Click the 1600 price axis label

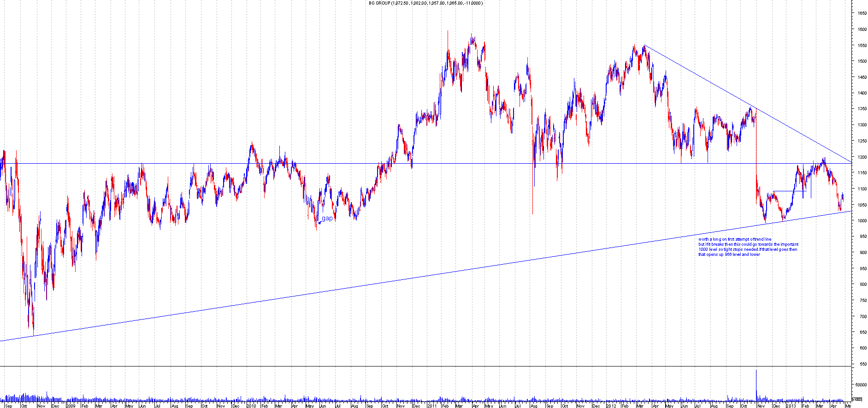coord(862,30)
